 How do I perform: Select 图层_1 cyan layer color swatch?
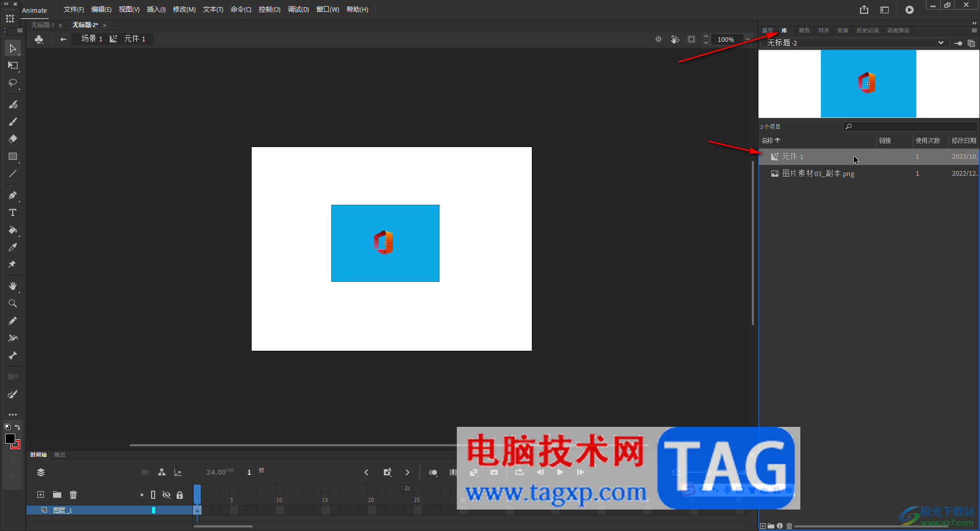(154, 510)
